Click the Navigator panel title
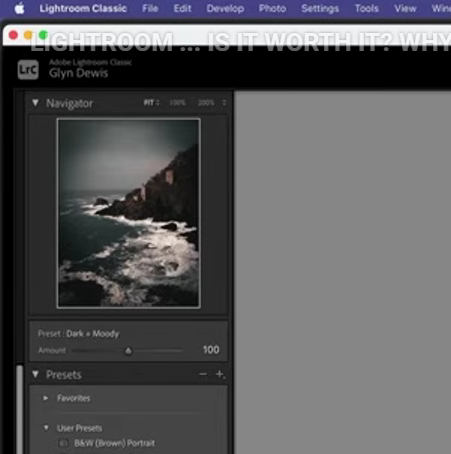The height and width of the screenshot is (454, 451). coord(69,103)
